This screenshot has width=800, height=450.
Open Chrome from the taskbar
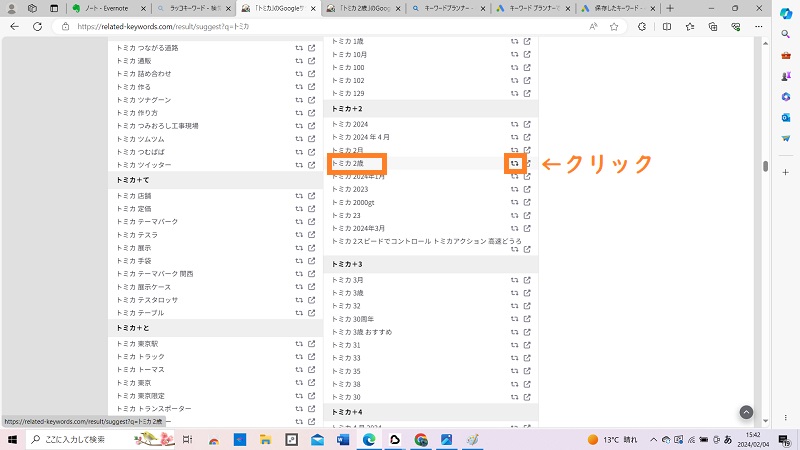coord(420,439)
